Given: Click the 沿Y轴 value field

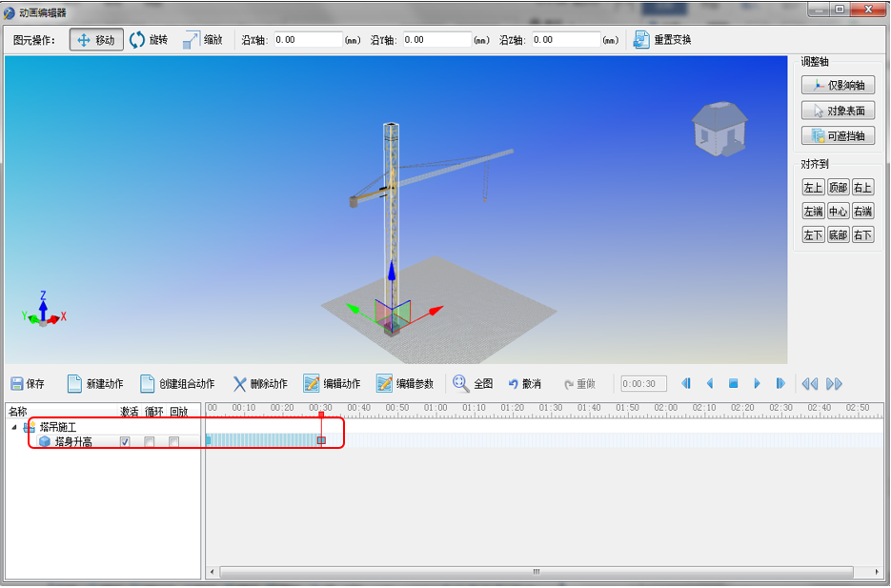Looking at the screenshot, I should coord(437,40).
